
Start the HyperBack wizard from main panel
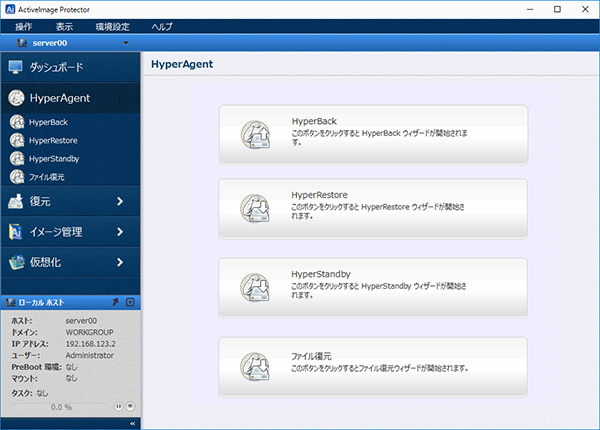372,134
